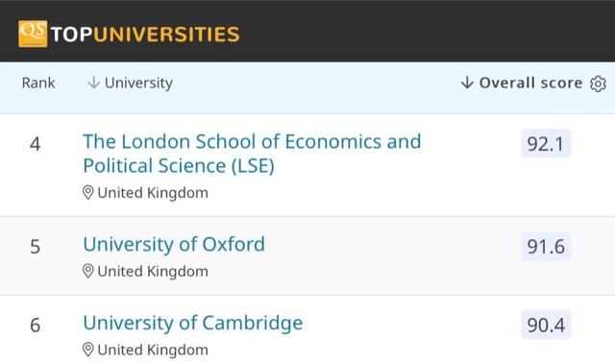Viewport: 615px width, 364px height.
Task: Open the overall score settings gear
Action: [598, 84]
